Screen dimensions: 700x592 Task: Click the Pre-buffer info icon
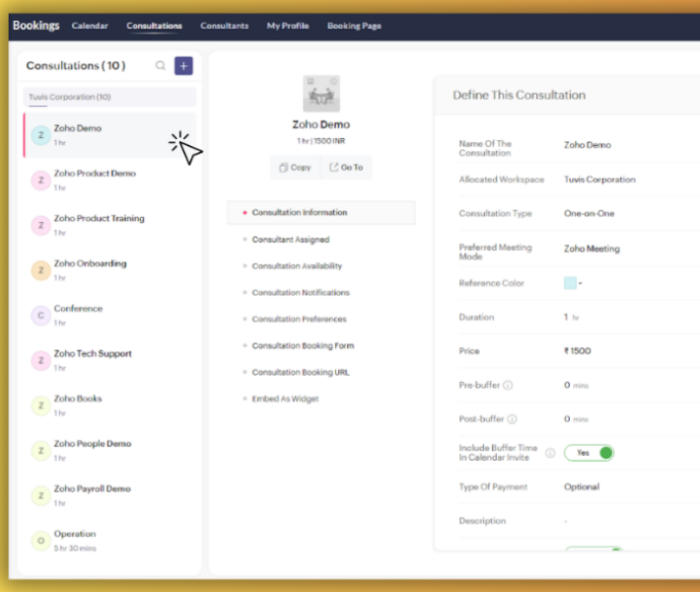point(508,385)
